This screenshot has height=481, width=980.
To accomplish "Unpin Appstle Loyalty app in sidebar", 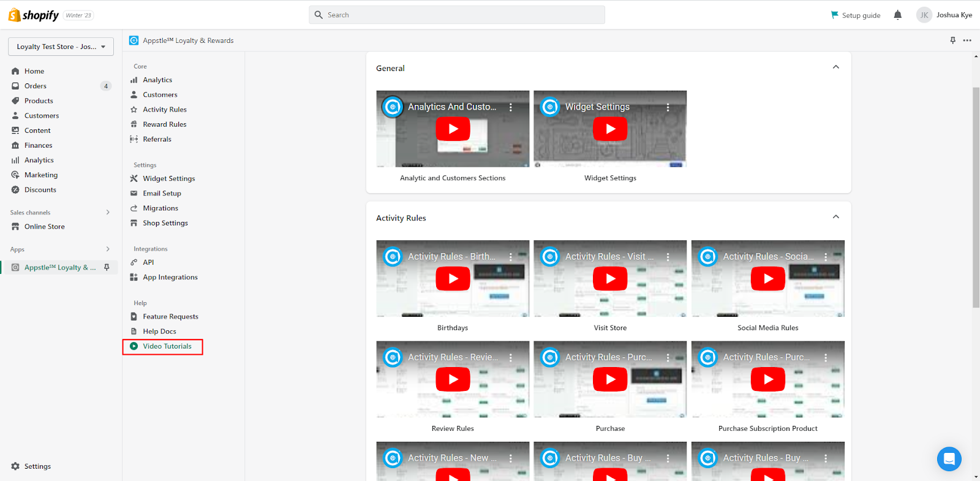I will 107,267.
